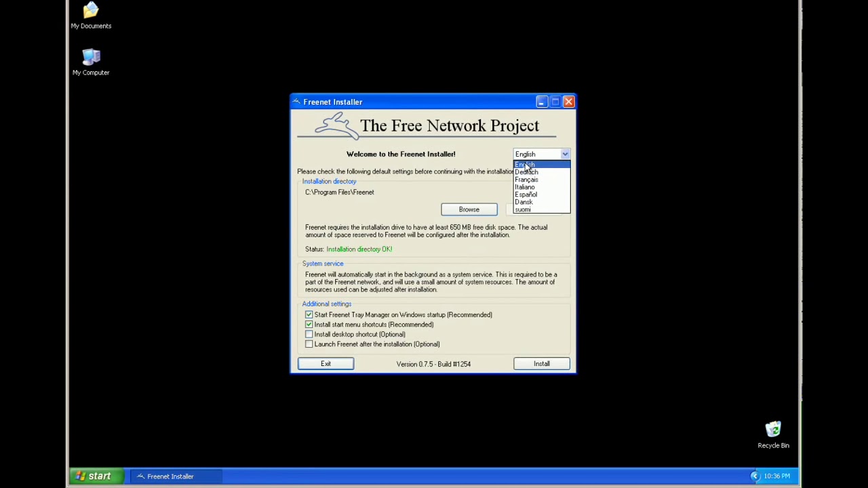
Task: Click the 'Installation directory' group label
Action: [x=329, y=182]
